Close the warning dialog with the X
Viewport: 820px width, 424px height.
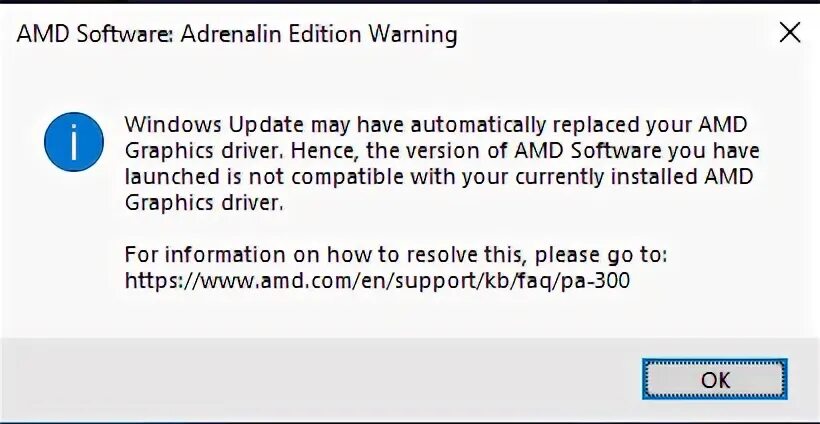789,34
